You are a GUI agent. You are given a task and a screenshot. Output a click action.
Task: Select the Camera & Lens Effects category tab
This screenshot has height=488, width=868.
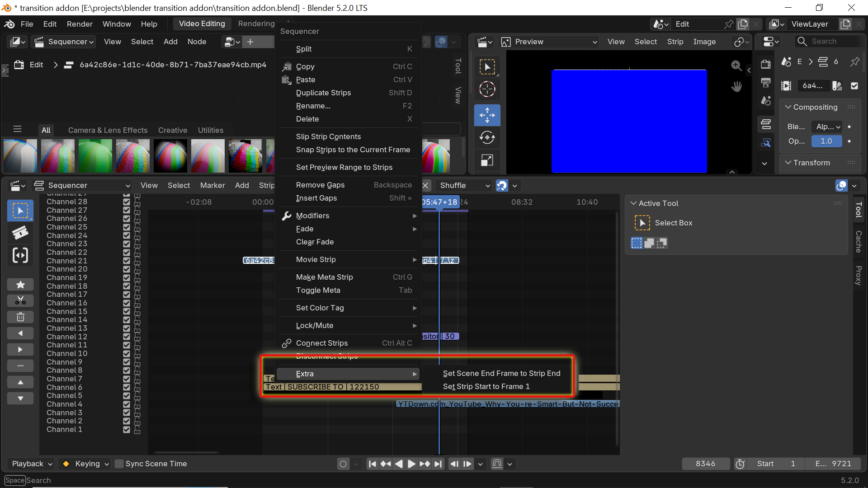[108, 130]
